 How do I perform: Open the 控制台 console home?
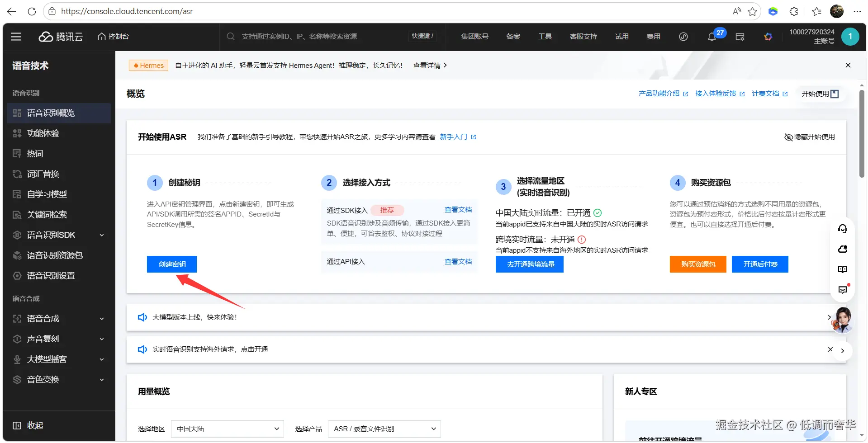114,37
